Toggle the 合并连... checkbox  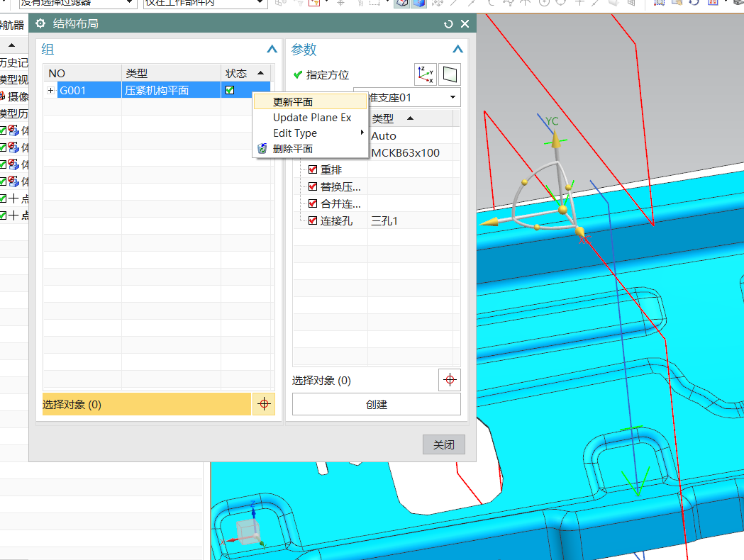pos(313,203)
